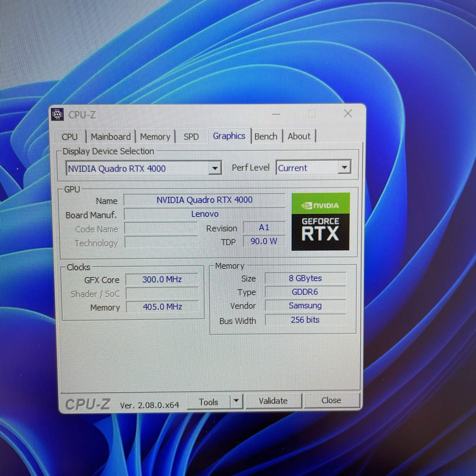Click the Bus Width 256 bits value
The width and height of the screenshot is (476, 476).
[x=305, y=320]
